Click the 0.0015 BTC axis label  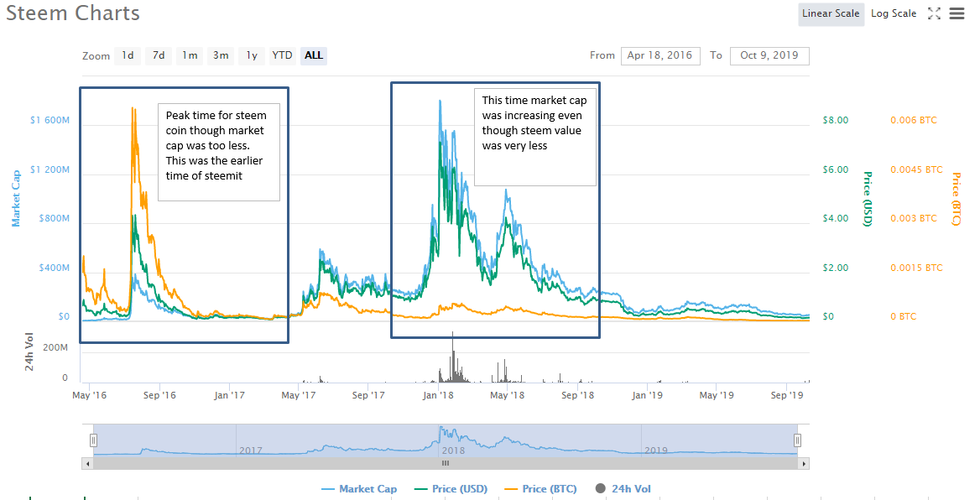(916, 268)
